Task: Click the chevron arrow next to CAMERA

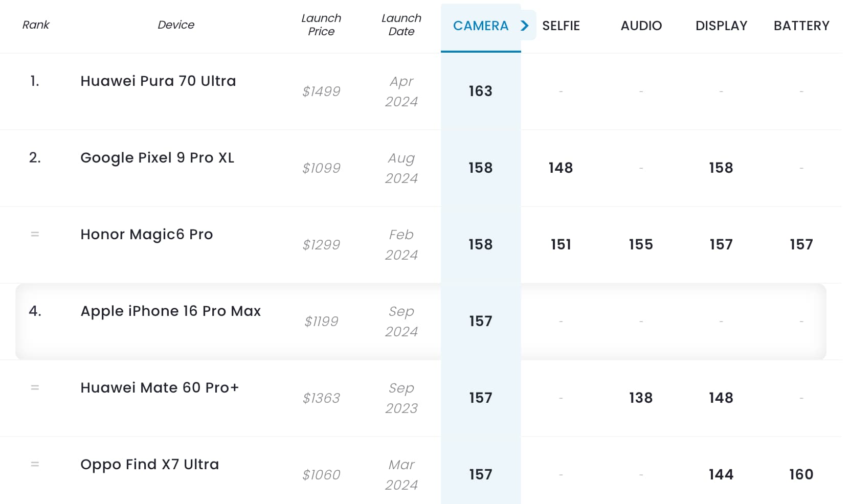Action: pyautogui.click(x=525, y=26)
